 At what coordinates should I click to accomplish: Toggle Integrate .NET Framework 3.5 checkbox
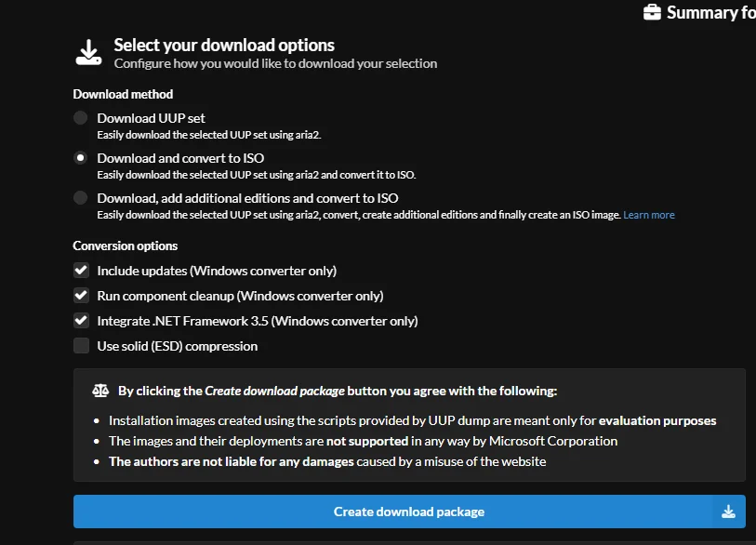click(x=82, y=321)
